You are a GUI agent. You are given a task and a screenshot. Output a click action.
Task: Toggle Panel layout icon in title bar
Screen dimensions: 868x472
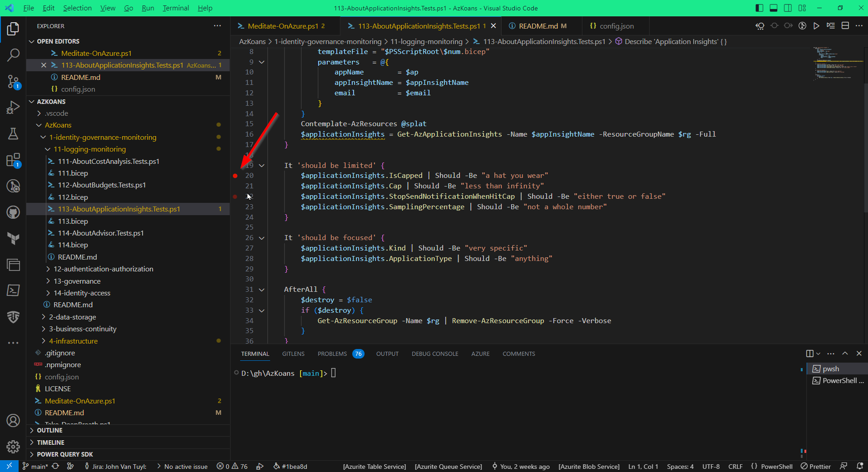(x=774, y=8)
